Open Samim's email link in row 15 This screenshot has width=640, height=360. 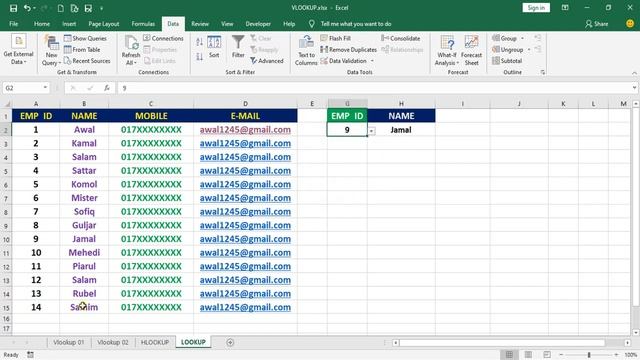(245, 307)
